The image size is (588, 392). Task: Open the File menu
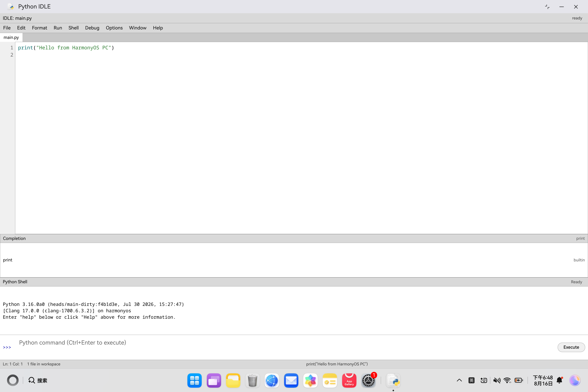pyautogui.click(x=7, y=28)
